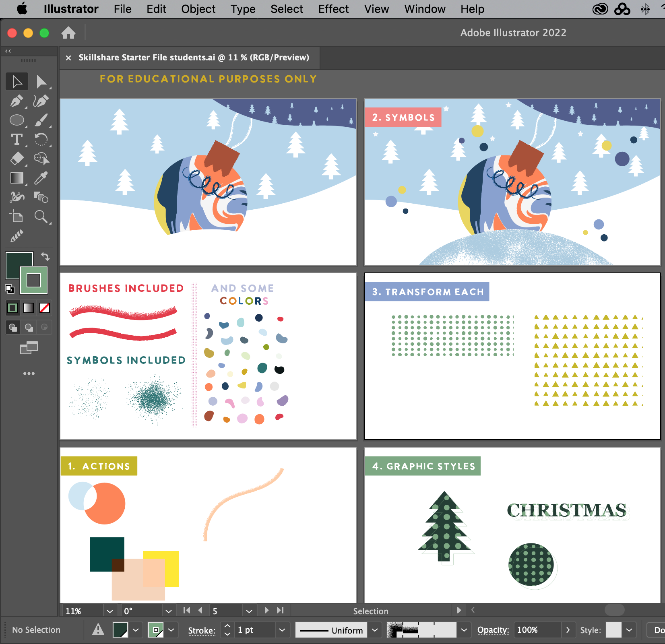Open Edit Toolbar three-dots icon

pyautogui.click(x=29, y=374)
